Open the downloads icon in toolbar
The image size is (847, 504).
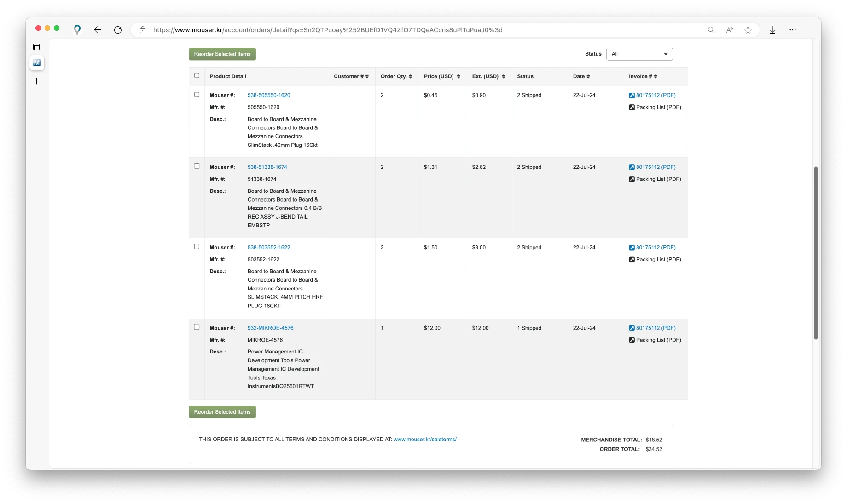(x=772, y=30)
